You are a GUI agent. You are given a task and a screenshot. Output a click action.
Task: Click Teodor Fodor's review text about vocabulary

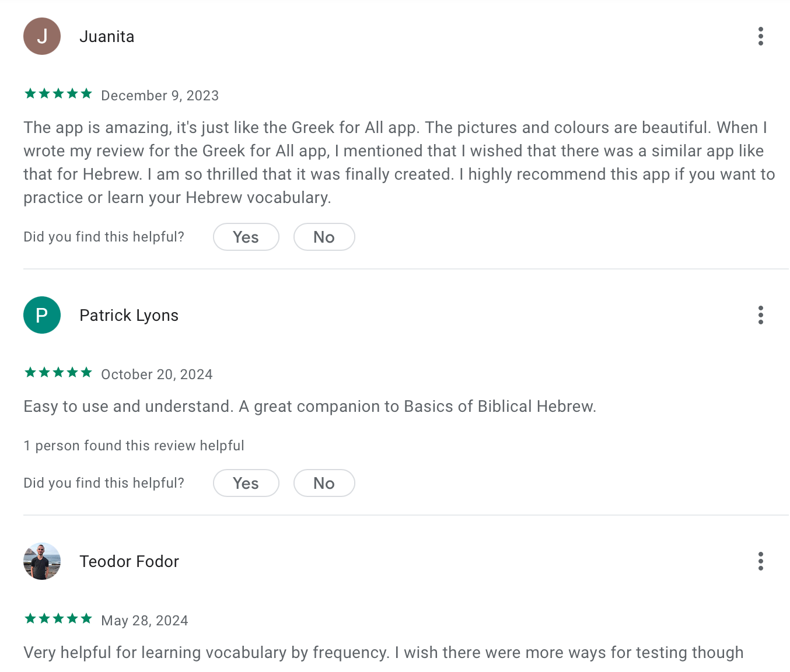click(383, 653)
